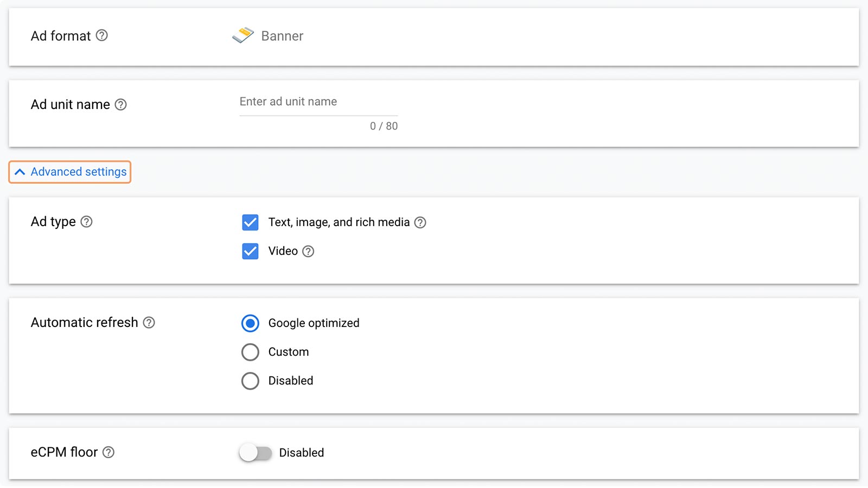Open eCPM floor help icon

coord(108,452)
